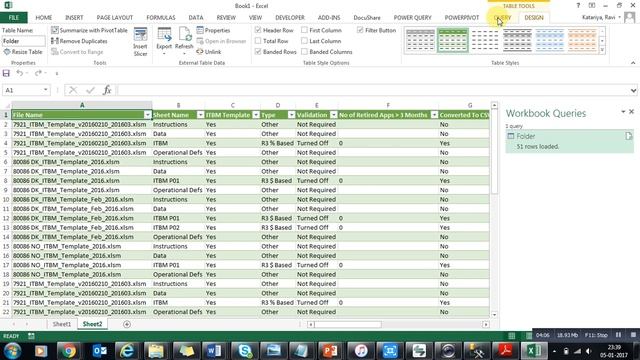Apply the blue table style
640x360 pixels.
(549, 40)
